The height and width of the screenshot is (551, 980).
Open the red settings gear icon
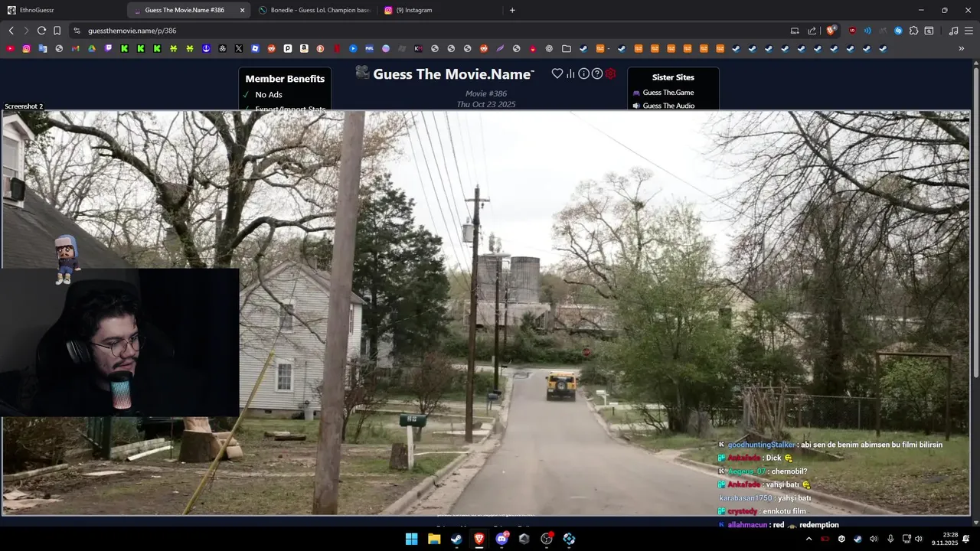(610, 73)
